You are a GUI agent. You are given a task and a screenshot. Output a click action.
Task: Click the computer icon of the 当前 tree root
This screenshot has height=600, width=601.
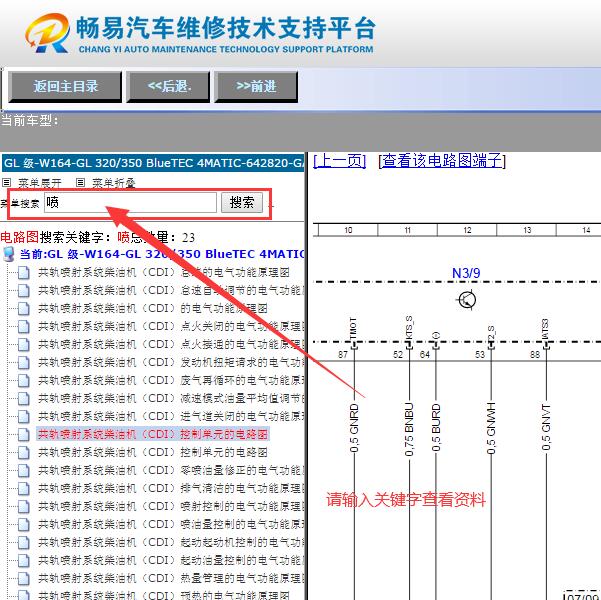pyautogui.click(x=9, y=254)
